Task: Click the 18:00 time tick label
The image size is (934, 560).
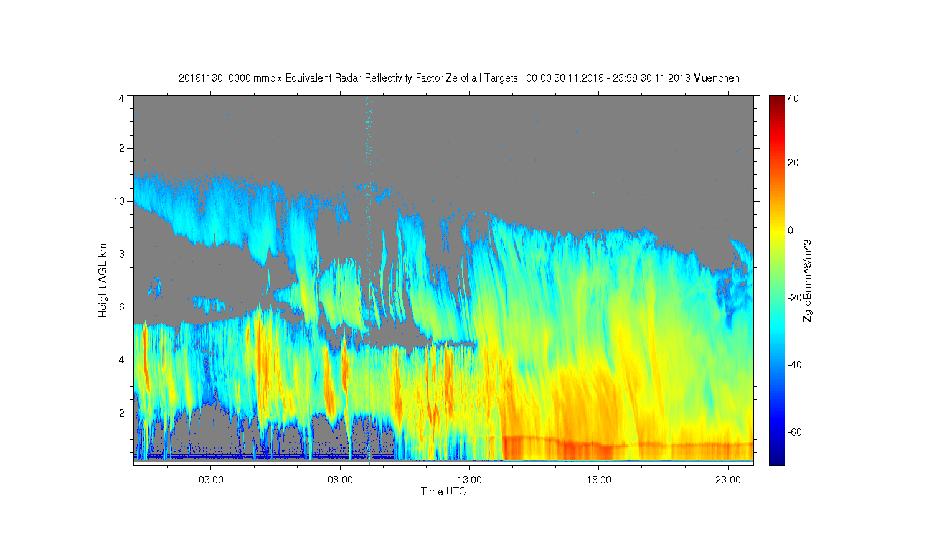Action: [x=598, y=480]
